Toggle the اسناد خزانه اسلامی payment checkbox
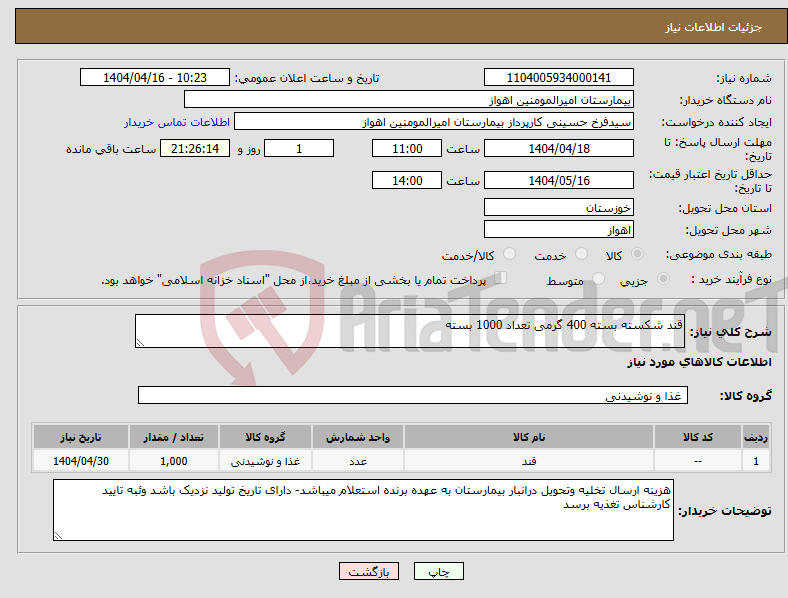The width and height of the screenshot is (788, 598). point(501,278)
